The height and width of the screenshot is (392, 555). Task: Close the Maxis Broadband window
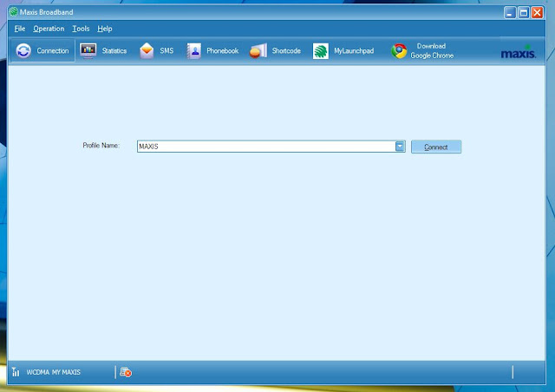click(x=538, y=13)
